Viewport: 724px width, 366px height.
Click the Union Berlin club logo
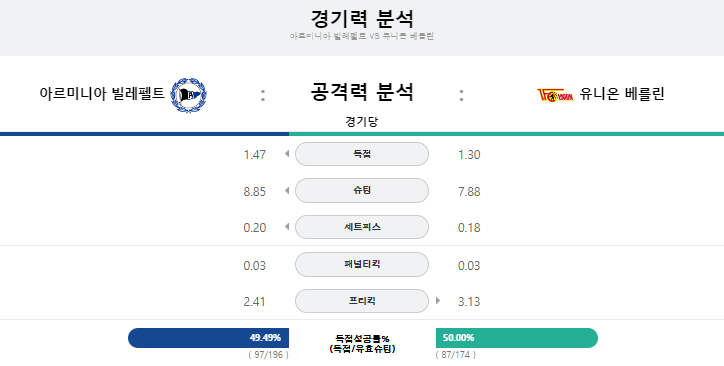pyautogui.click(x=555, y=95)
